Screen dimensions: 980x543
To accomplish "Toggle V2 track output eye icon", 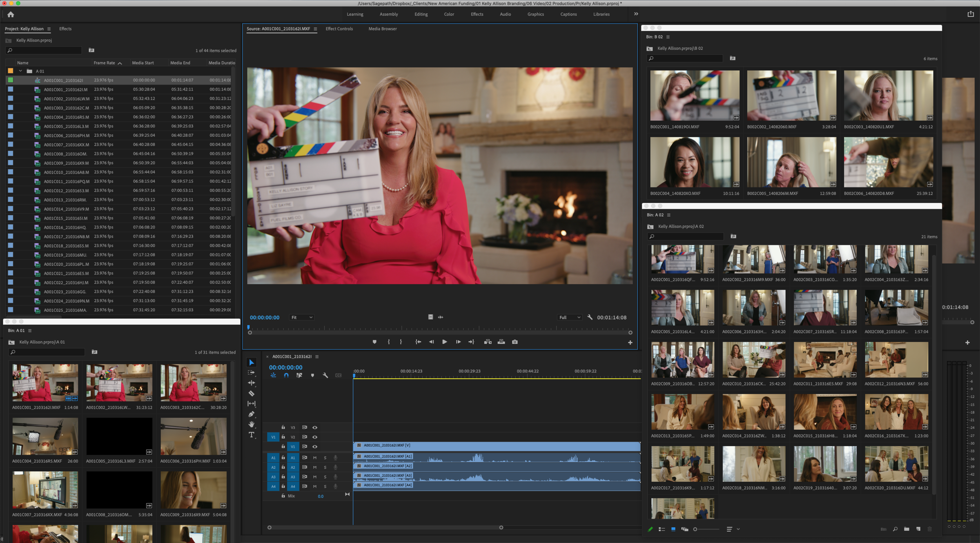I will tap(315, 437).
